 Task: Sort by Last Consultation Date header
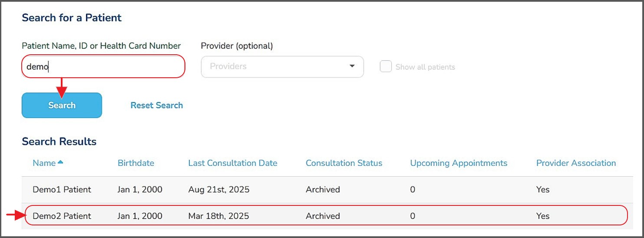pyautogui.click(x=232, y=163)
